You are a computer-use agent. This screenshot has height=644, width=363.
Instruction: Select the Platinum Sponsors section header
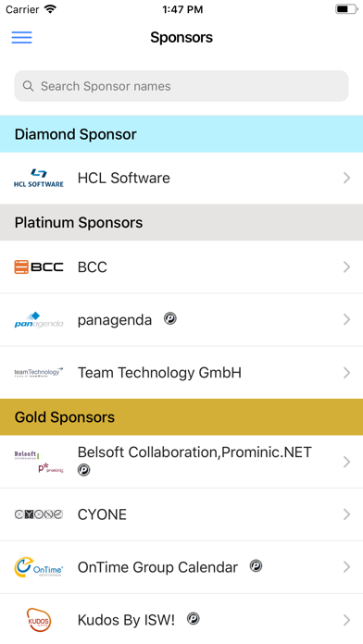(x=181, y=222)
